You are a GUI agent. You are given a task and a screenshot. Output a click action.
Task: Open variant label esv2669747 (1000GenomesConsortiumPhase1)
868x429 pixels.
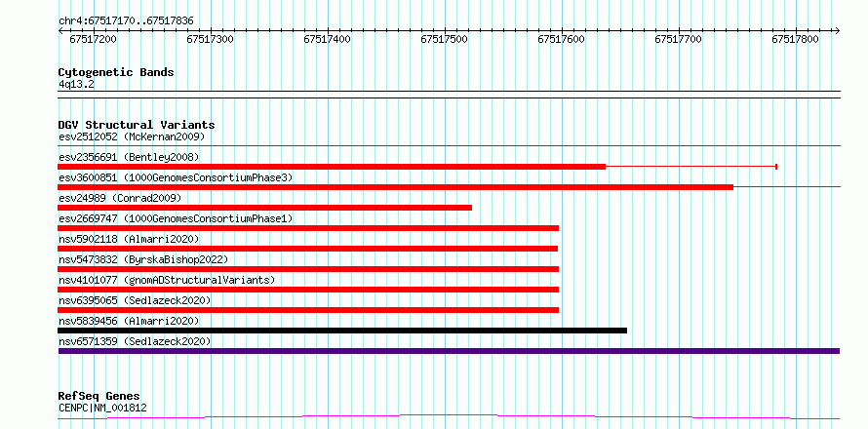tap(176, 218)
